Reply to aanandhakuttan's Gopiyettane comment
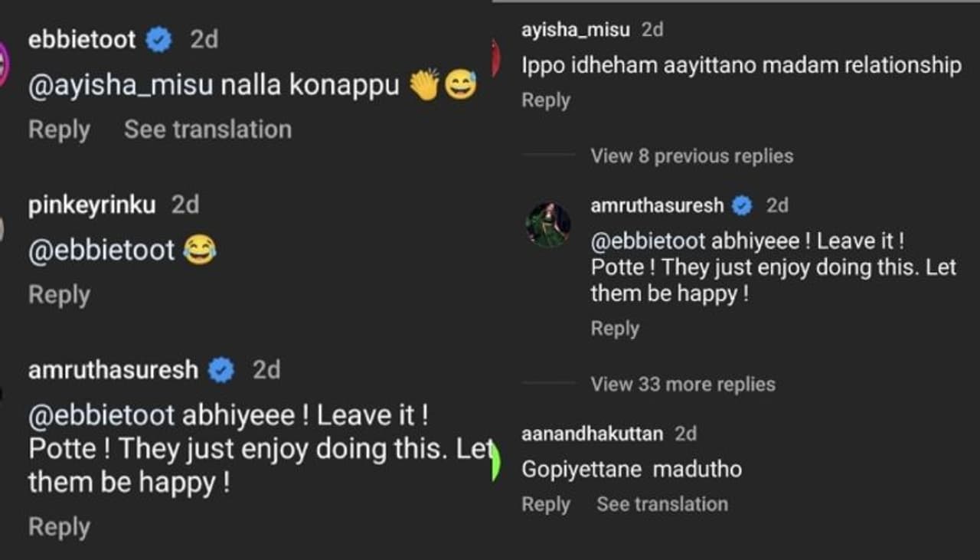980x560 pixels. point(546,504)
